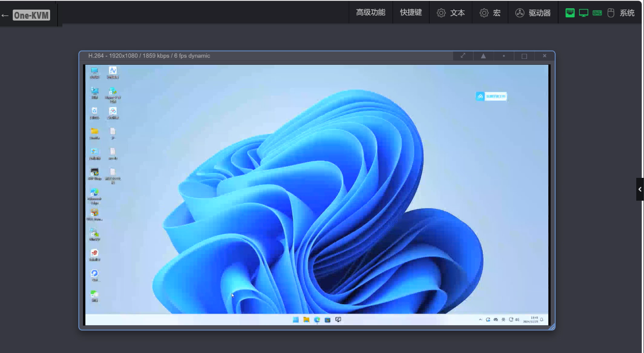This screenshot has height=353, width=644.
Task: Click the mouse status icon
Action: coord(611,13)
